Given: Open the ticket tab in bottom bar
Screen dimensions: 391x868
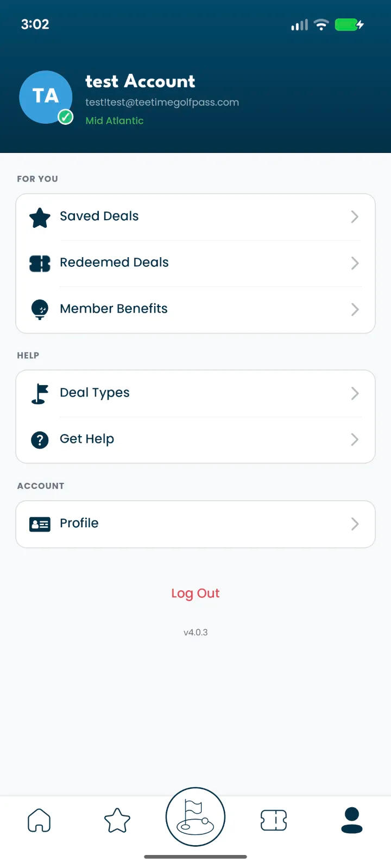Looking at the screenshot, I should 274,820.
